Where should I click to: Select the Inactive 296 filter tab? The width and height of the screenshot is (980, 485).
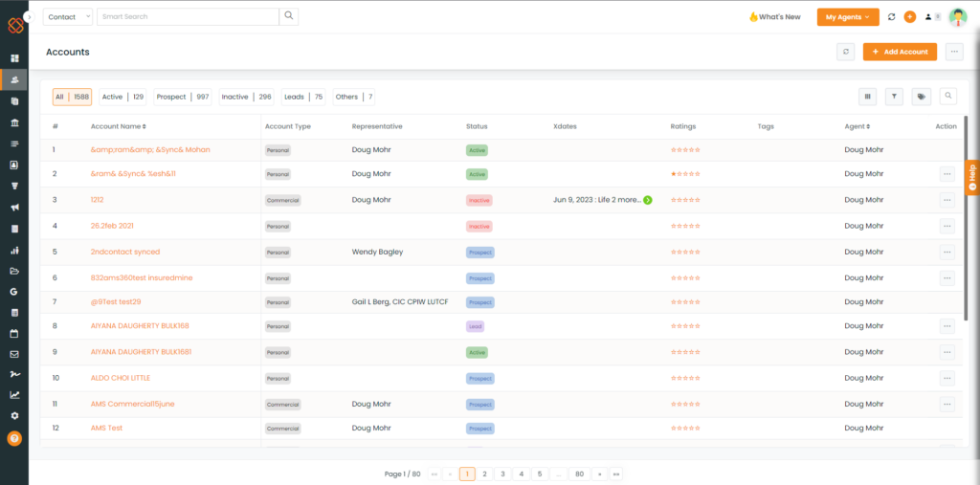tap(246, 97)
